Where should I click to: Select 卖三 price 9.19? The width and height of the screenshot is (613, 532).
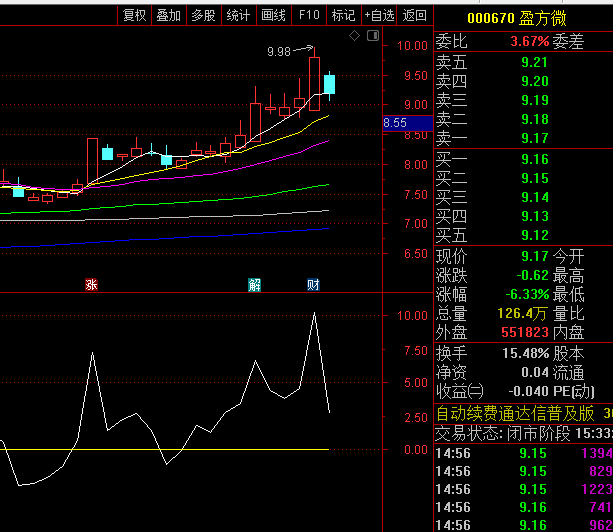535,100
